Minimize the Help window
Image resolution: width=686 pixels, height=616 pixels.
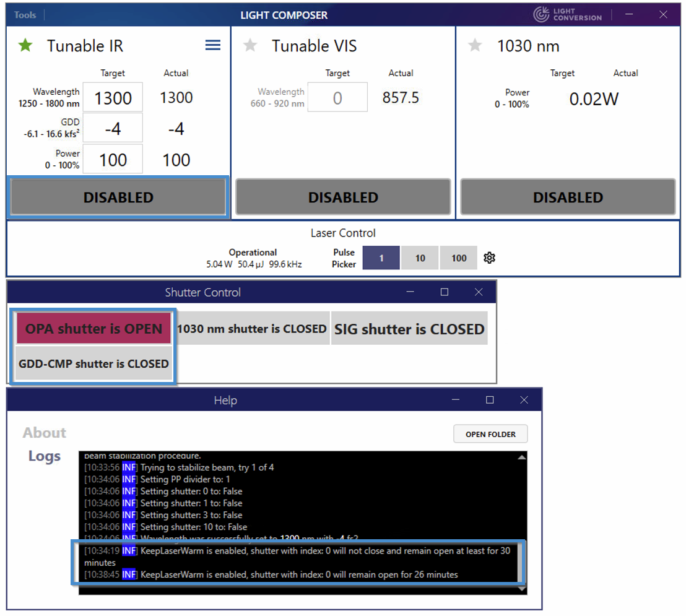tap(456, 400)
